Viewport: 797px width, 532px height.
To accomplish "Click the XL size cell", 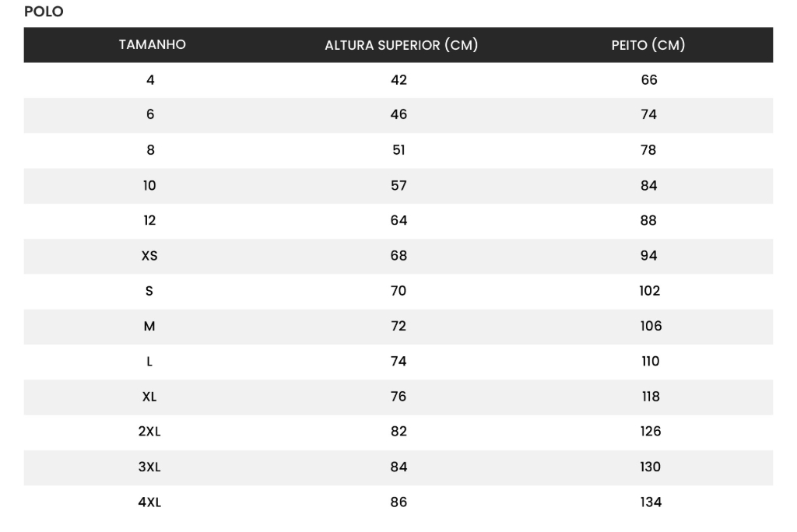I will [149, 397].
